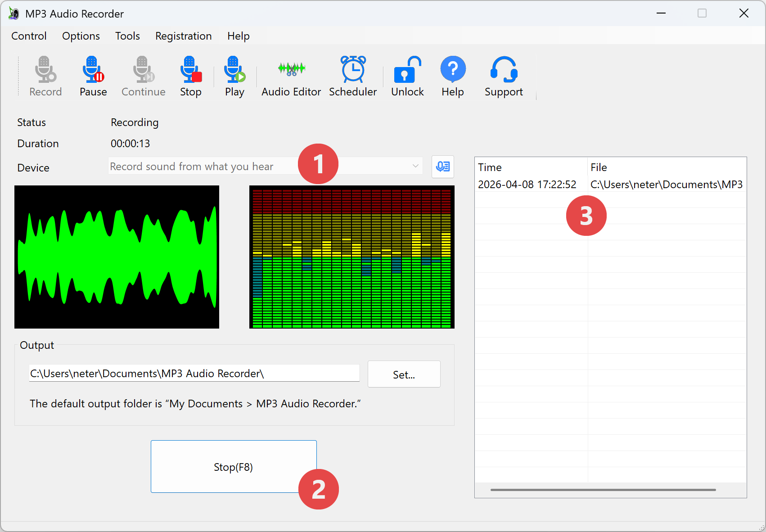
Task: Click the green waveform display
Action: click(x=117, y=257)
